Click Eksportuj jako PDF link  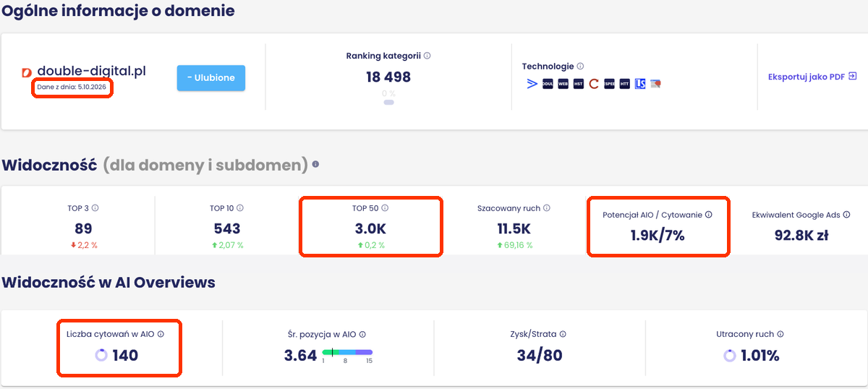coord(807,76)
